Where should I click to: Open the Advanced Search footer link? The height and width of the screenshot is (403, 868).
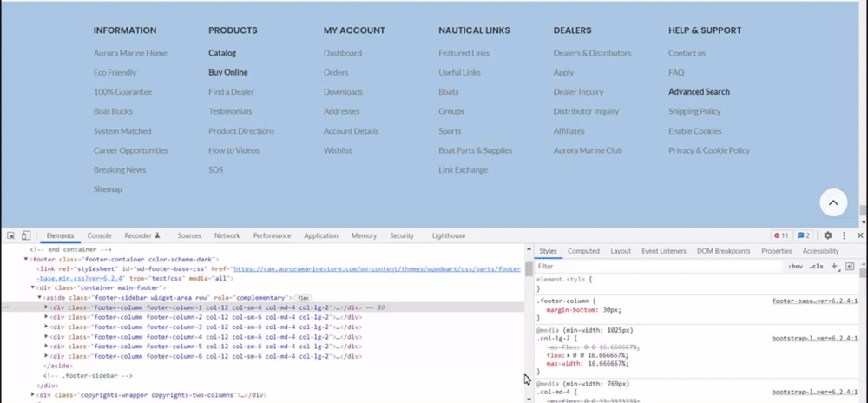699,92
